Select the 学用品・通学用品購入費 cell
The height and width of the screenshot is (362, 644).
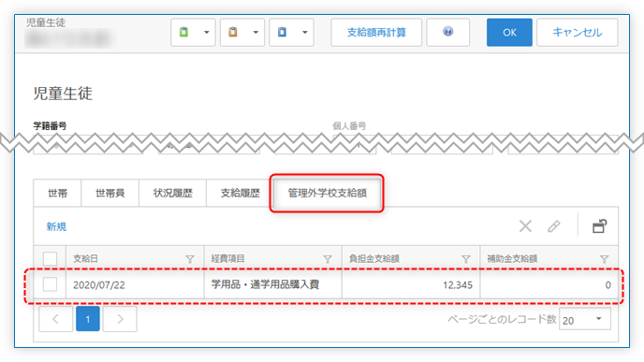[x=273, y=285]
